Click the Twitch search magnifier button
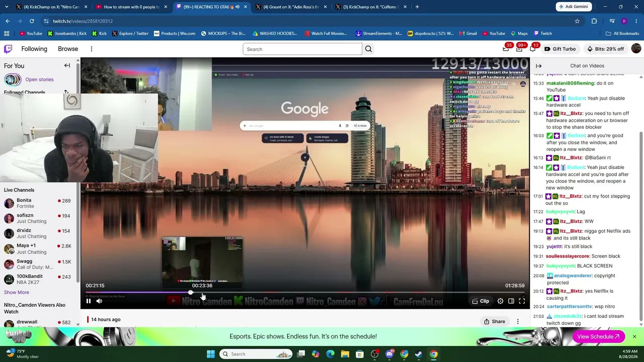644x362 pixels. pyautogui.click(x=368, y=49)
